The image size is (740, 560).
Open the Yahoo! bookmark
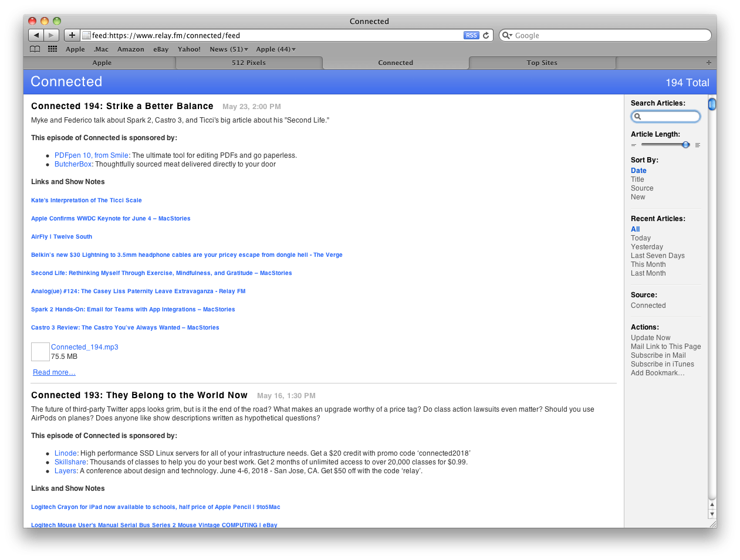click(x=189, y=49)
